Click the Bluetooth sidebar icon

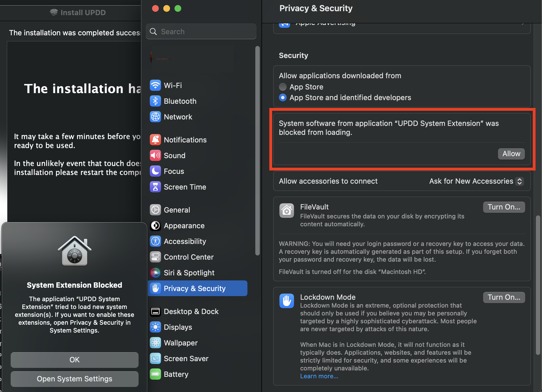(155, 101)
